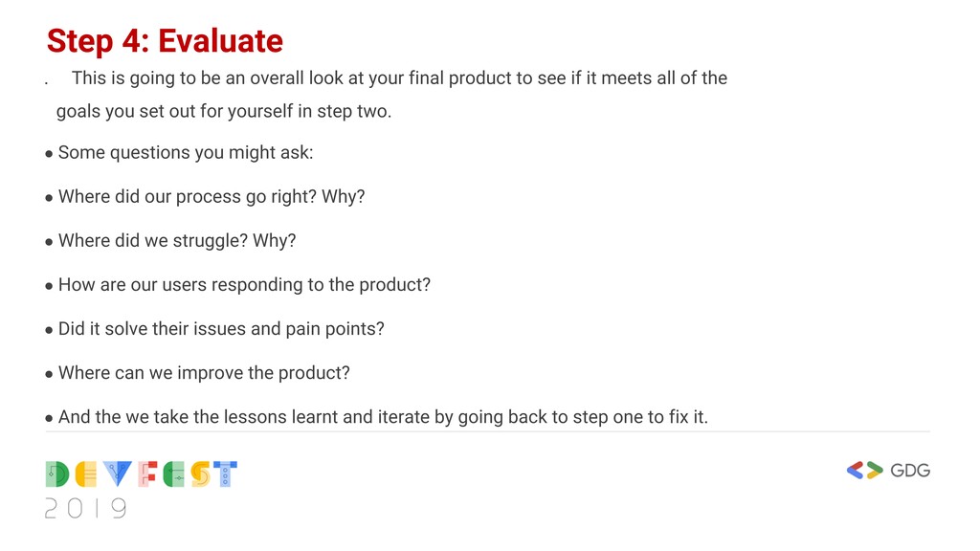Click the yellow E letter in DevFest logo
The height and width of the screenshot is (551, 980).
pos(86,474)
